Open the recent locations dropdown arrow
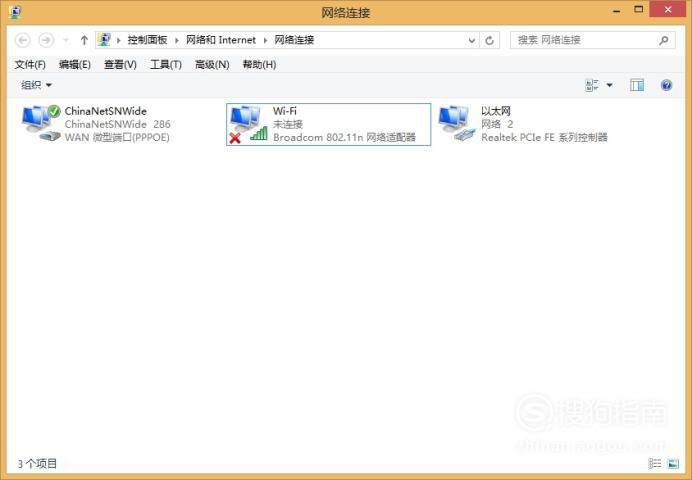692x480 pixels. click(66, 40)
